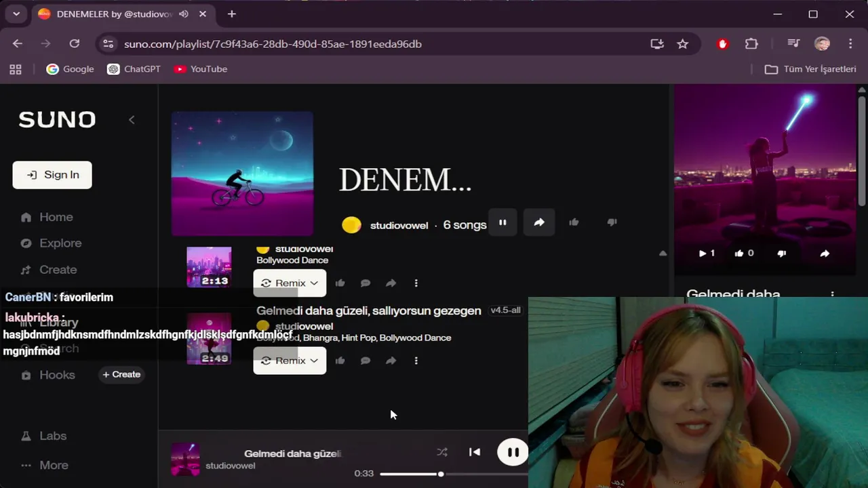Click the + Create button next to Hooks
The width and height of the screenshot is (868, 488).
(x=121, y=374)
